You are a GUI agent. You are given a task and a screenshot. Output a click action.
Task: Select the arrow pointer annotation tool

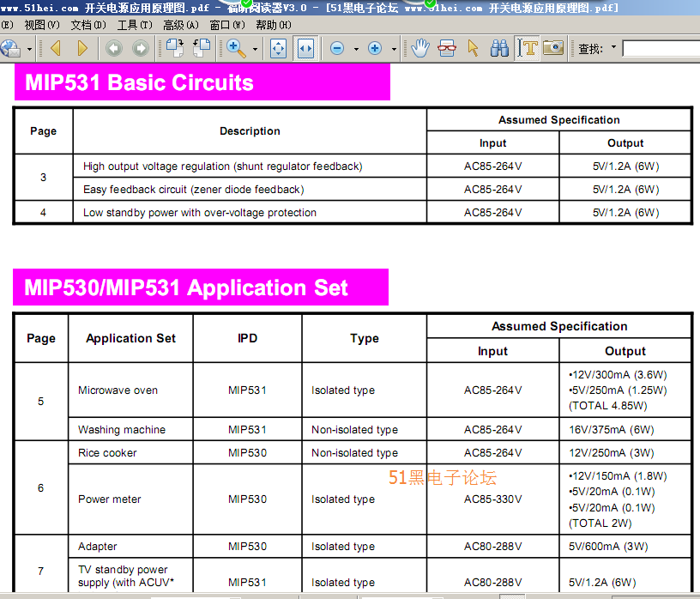(x=474, y=48)
